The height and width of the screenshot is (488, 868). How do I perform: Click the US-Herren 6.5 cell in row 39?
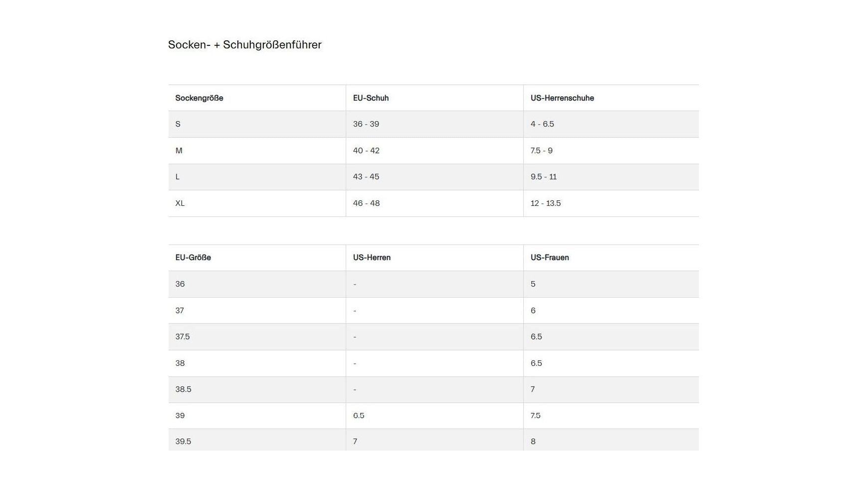click(x=434, y=416)
